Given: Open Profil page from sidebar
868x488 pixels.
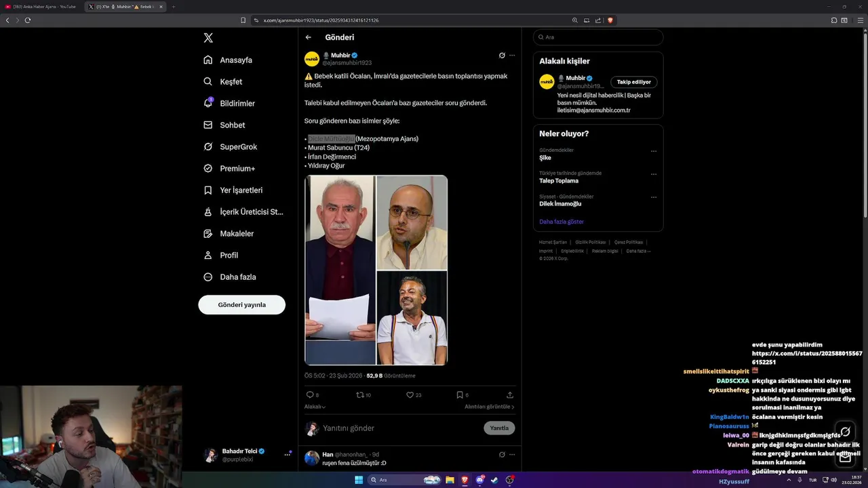Looking at the screenshot, I should (221, 255).
